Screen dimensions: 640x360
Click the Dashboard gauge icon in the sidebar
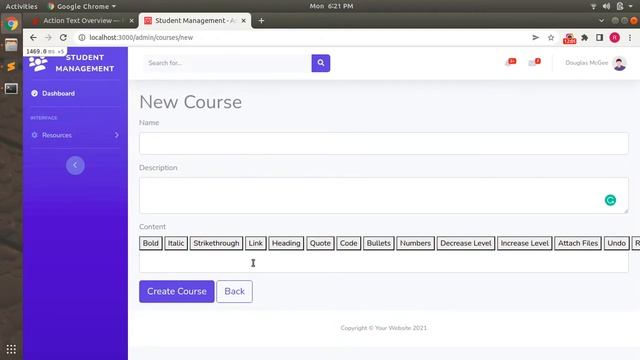(x=34, y=93)
